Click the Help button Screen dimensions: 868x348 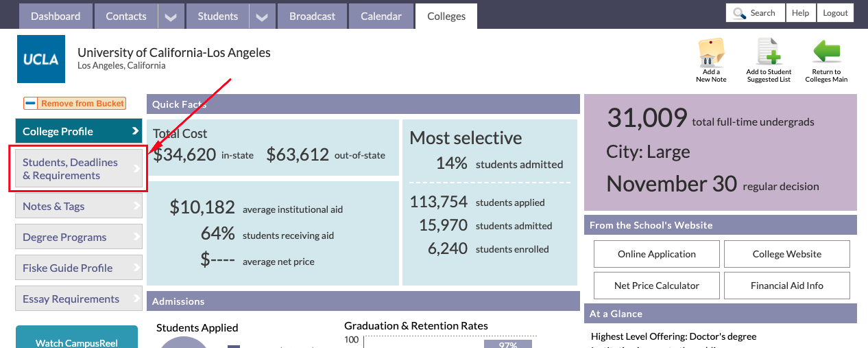coord(800,13)
